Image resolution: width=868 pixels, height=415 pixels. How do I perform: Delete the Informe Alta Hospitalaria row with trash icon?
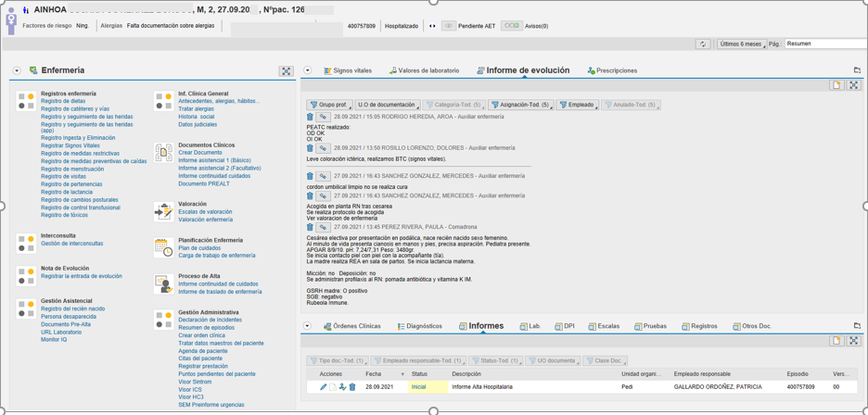(x=352, y=387)
